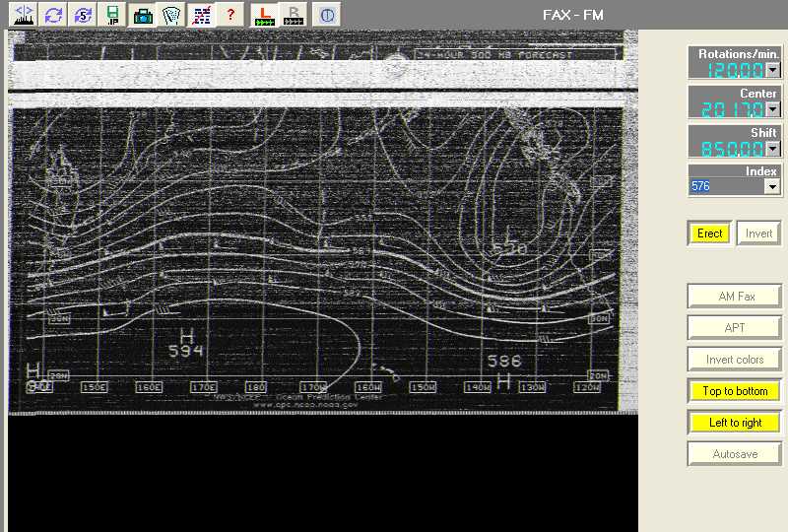Select the left channel L icon
788x532 pixels.
264,15
